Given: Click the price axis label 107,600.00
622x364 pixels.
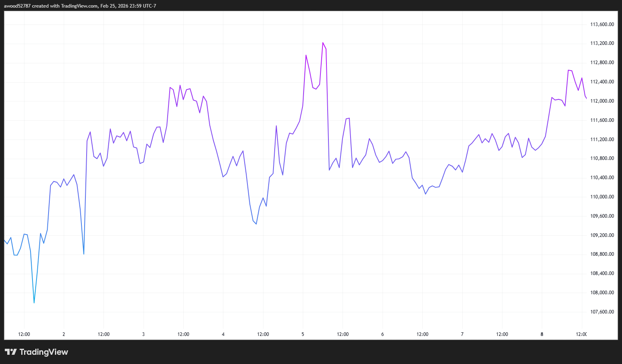Looking at the screenshot, I should click(602, 311).
